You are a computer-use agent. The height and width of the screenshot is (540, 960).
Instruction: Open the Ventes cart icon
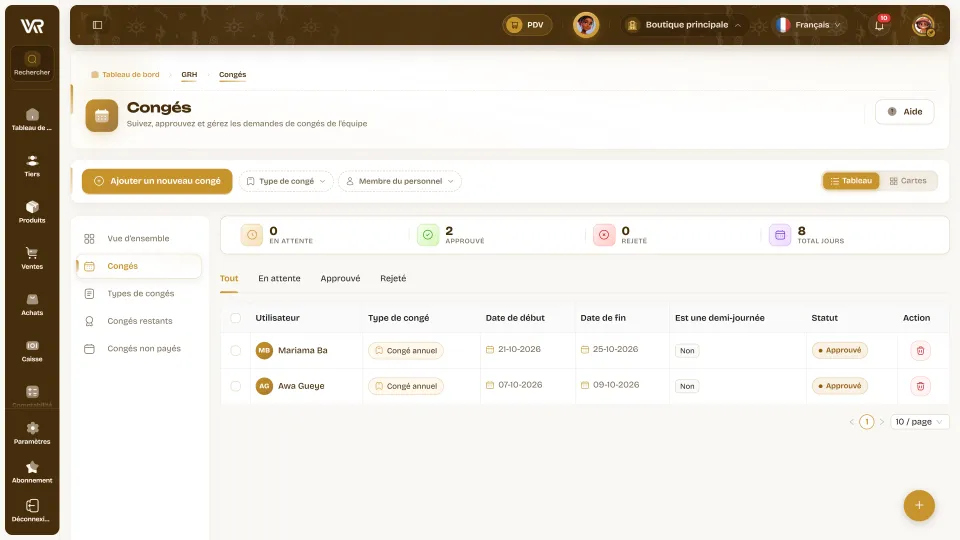pyautogui.click(x=32, y=253)
